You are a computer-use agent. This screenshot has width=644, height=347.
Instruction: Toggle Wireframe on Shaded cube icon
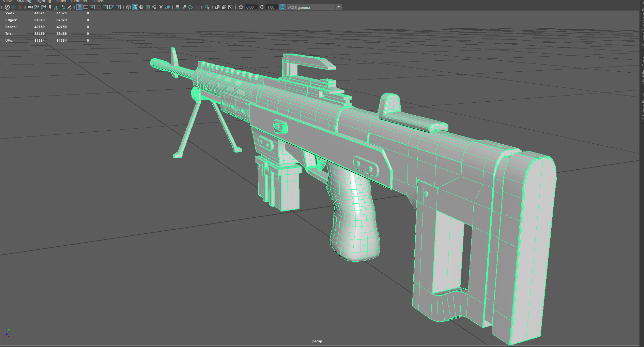pyautogui.click(x=148, y=7)
